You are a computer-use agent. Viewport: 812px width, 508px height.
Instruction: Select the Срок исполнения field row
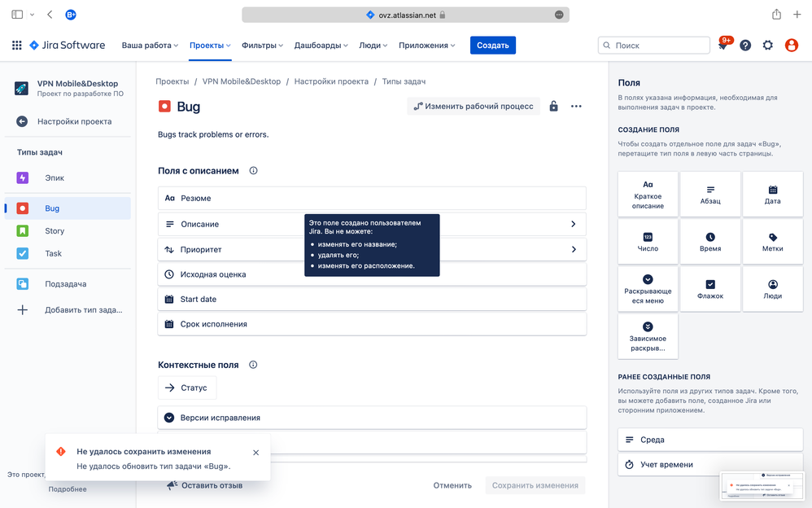coord(372,324)
